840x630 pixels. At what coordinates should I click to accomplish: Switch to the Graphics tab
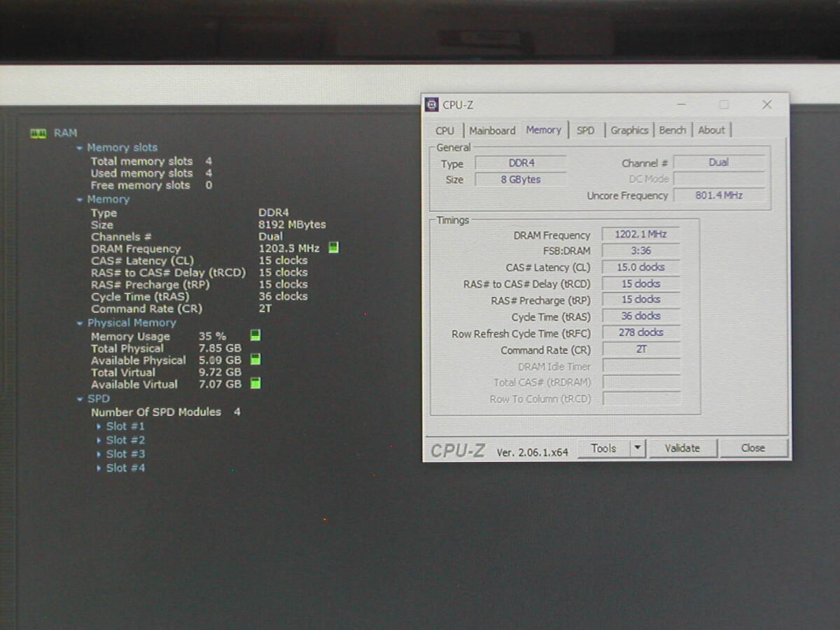tap(629, 130)
